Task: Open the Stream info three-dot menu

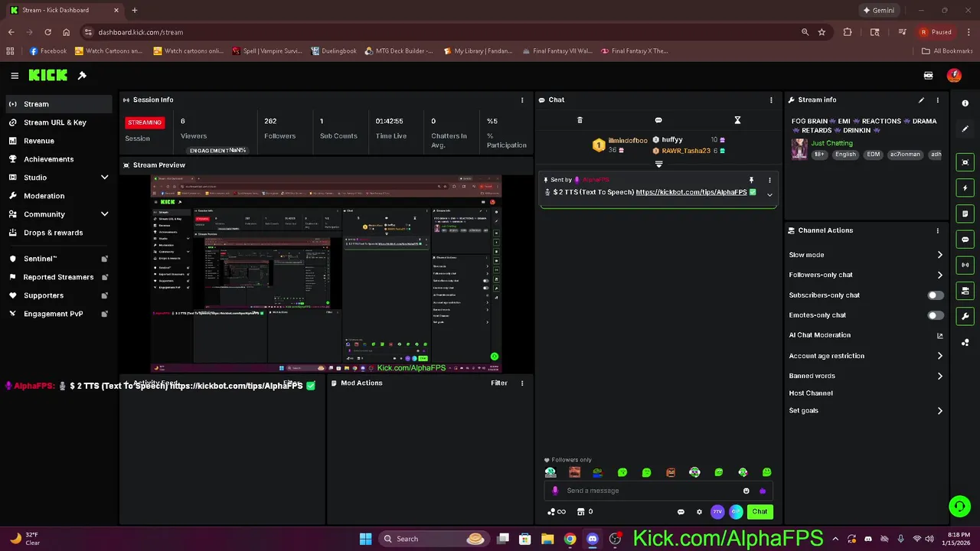Action: click(x=937, y=100)
